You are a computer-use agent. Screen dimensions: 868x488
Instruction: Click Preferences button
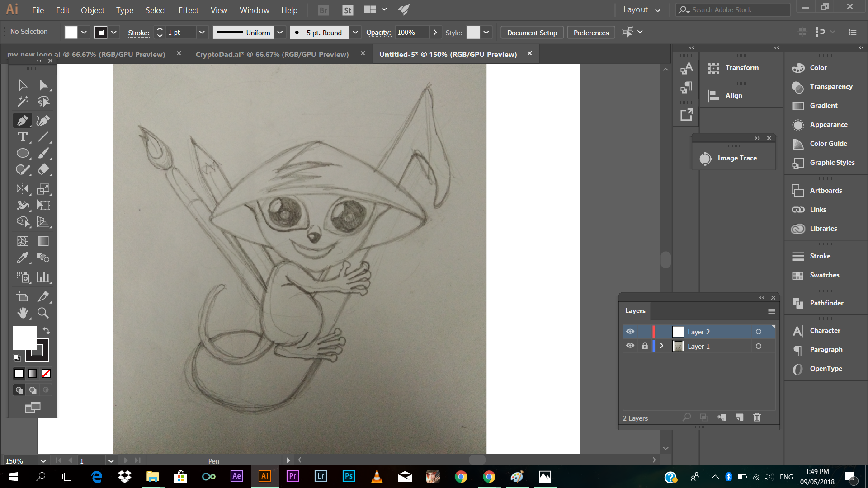click(591, 33)
